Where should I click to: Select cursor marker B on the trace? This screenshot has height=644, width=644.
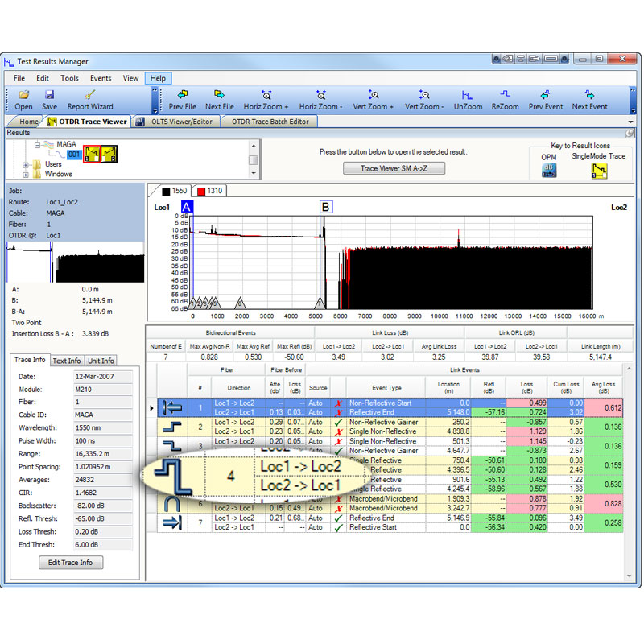coord(326,207)
